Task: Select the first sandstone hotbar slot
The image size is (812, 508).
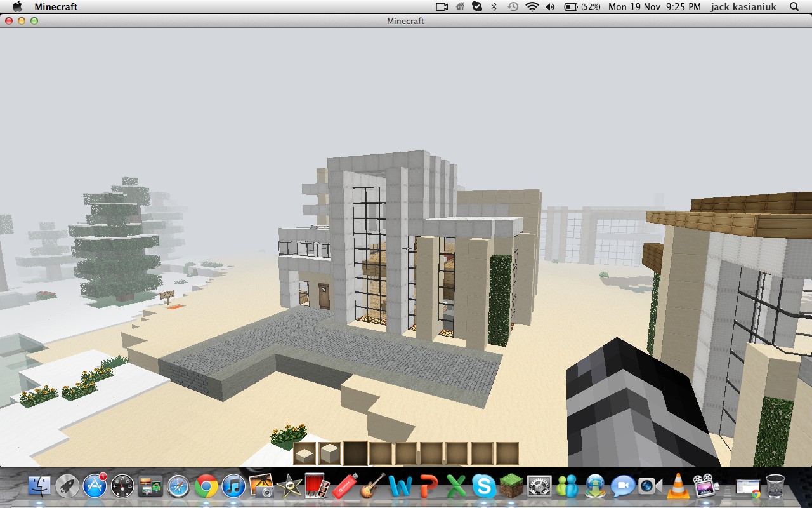Action: click(x=304, y=453)
